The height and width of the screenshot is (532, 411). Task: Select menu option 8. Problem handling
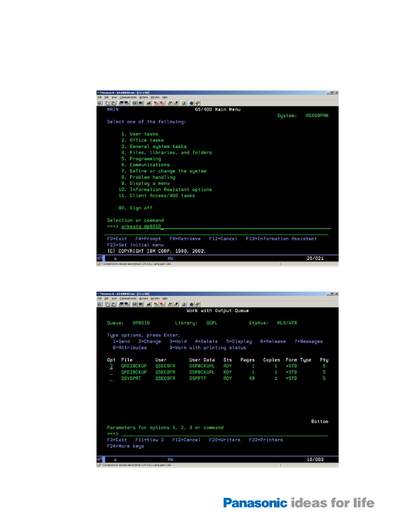148,177
